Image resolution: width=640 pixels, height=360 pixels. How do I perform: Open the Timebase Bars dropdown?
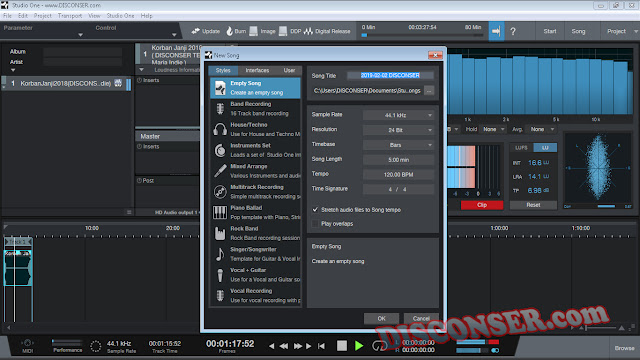(x=398, y=145)
